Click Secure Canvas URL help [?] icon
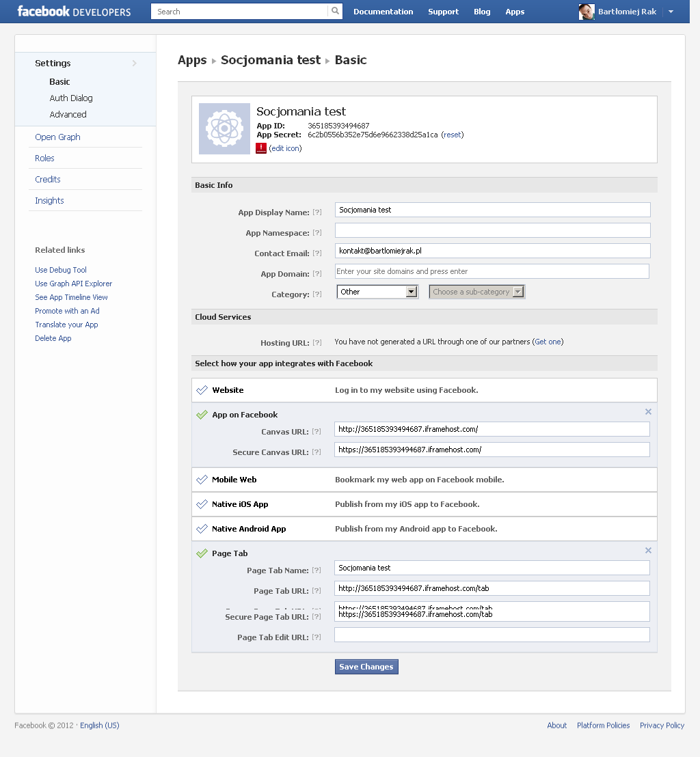 317,452
